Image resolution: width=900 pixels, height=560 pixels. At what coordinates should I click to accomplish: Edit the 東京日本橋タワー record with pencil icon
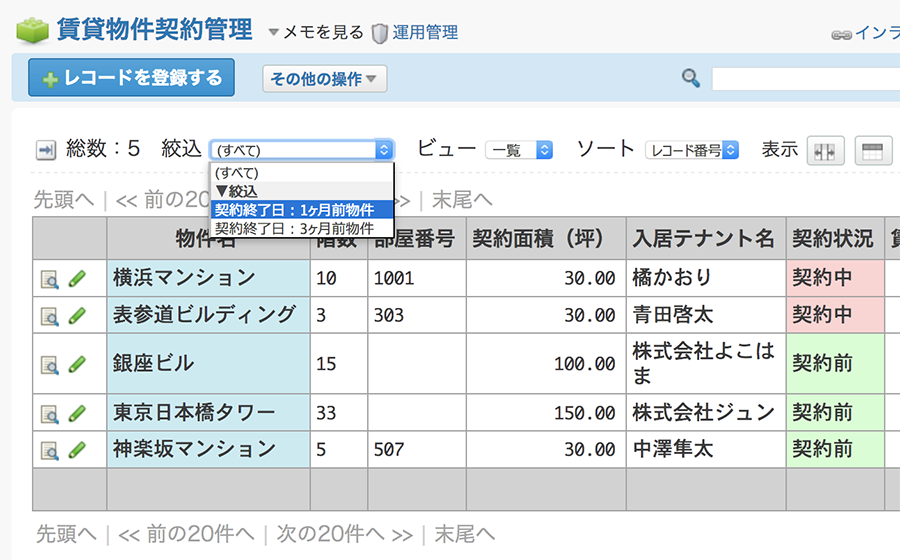pyautogui.click(x=77, y=412)
